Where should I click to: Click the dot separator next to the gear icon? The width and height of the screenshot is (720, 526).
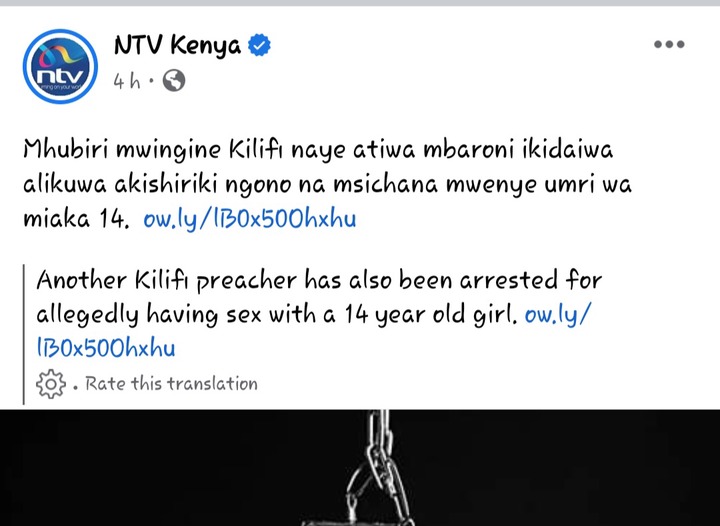pos(75,386)
